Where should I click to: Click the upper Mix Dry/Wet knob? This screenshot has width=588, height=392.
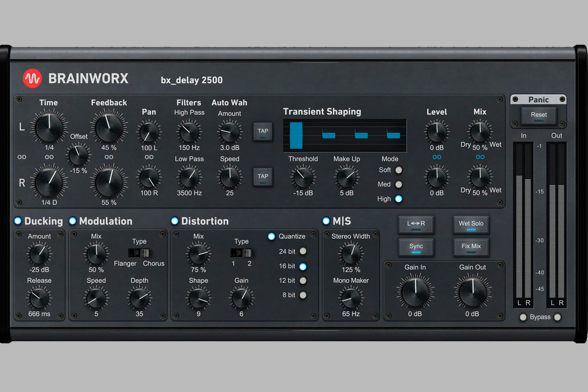(480, 131)
